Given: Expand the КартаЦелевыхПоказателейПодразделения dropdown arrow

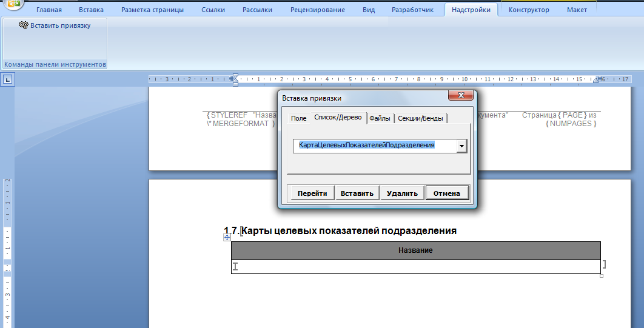Looking at the screenshot, I should click(x=461, y=146).
